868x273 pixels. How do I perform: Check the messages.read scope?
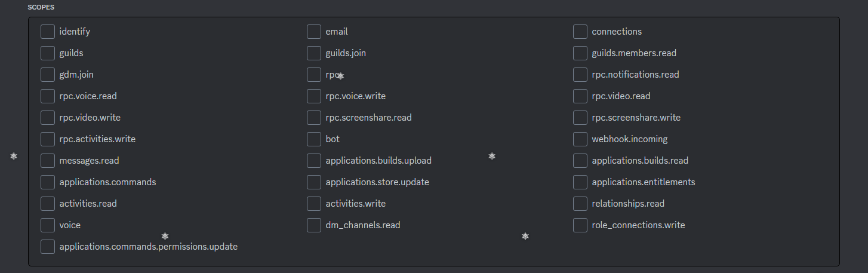click(48, 161)
